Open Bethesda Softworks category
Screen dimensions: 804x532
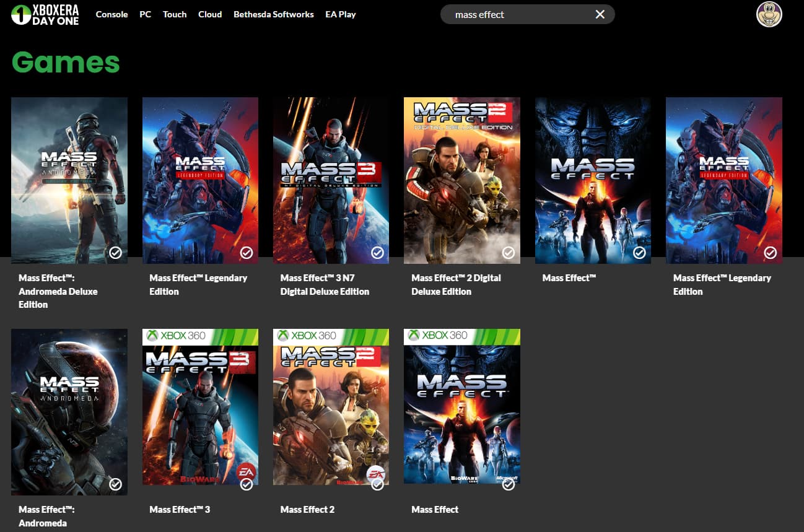tap(273, 14)
